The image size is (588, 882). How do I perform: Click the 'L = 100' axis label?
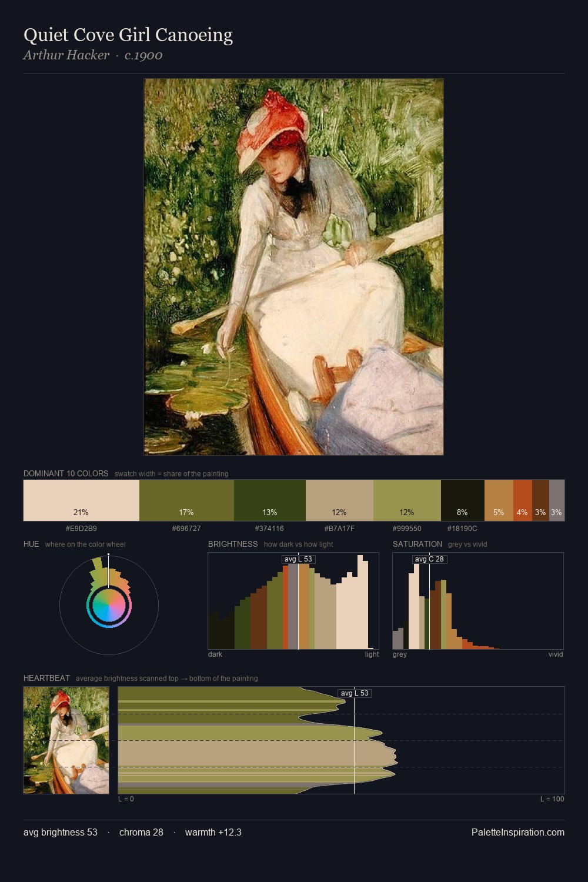[552, 799]
